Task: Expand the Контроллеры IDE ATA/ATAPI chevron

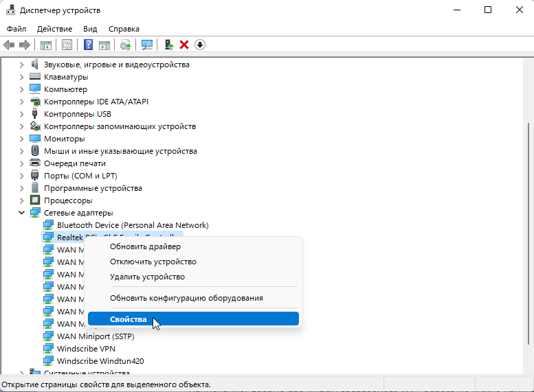Action: click(x=21, y=102)
